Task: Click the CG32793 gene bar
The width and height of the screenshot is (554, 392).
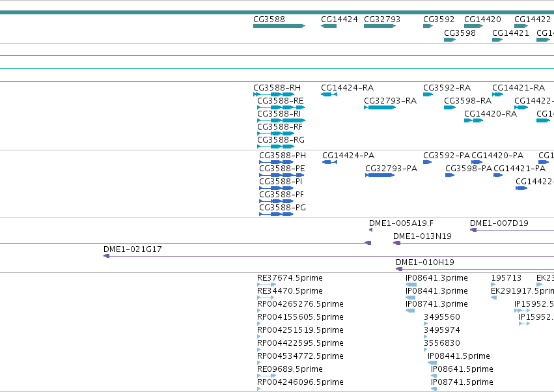Action: point(380,26)
